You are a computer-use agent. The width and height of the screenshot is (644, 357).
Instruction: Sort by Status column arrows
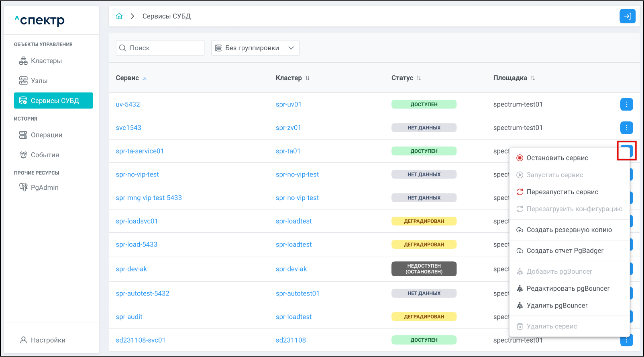[x=419, y=78]
